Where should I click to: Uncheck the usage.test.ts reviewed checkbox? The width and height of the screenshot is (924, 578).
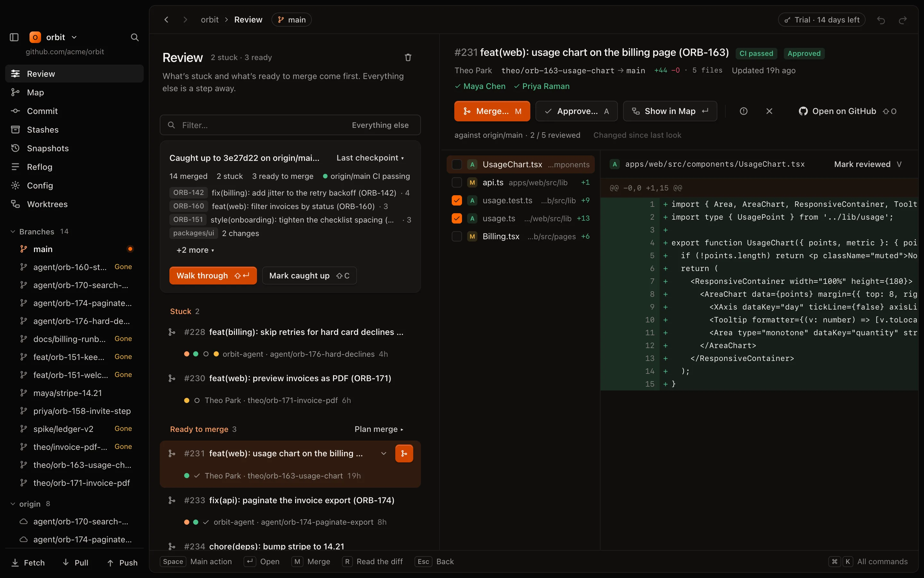point(457,200)
